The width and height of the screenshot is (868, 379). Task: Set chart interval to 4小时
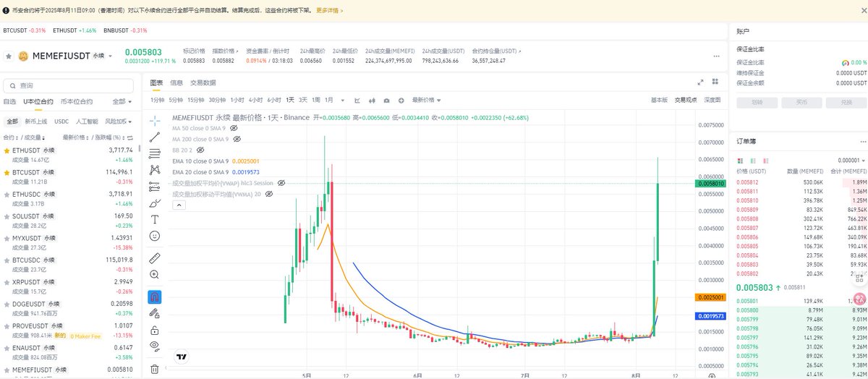coord(255,100)
